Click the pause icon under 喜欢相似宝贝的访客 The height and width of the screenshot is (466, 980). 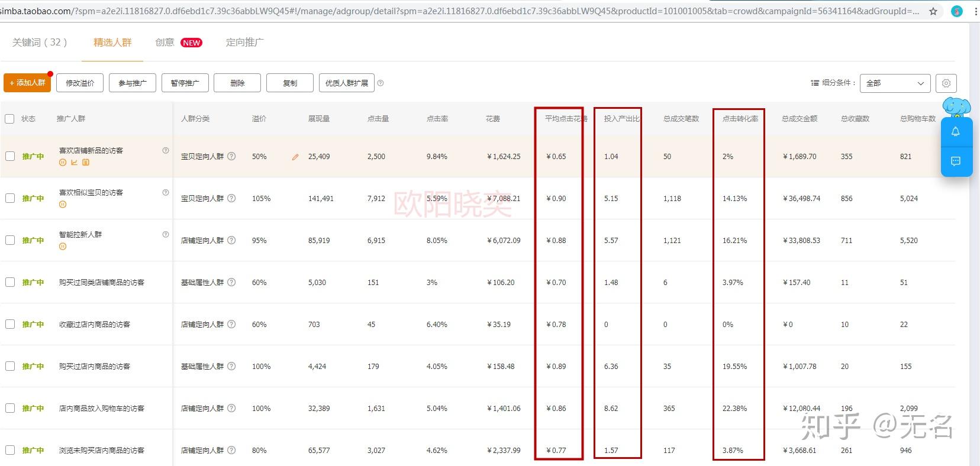[x=63, y=204]
